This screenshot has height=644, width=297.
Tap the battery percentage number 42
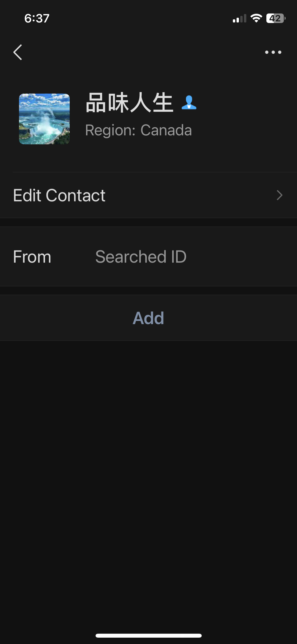275,18
